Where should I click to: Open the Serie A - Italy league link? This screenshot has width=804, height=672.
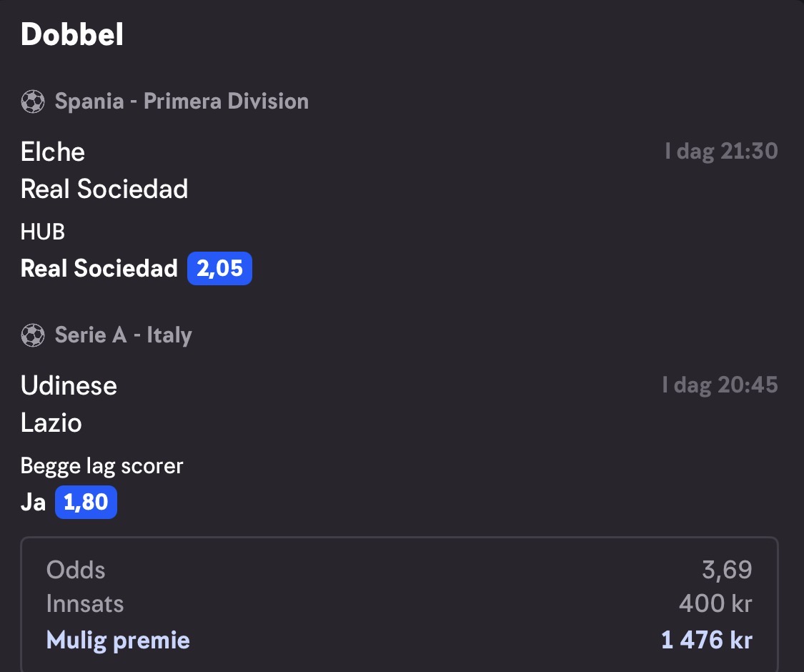[123, 335]
